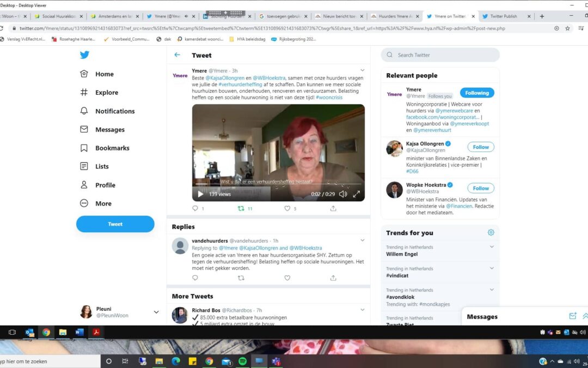
Task: Open options chevron on vandehuurders reply
Action: point(362,240)
